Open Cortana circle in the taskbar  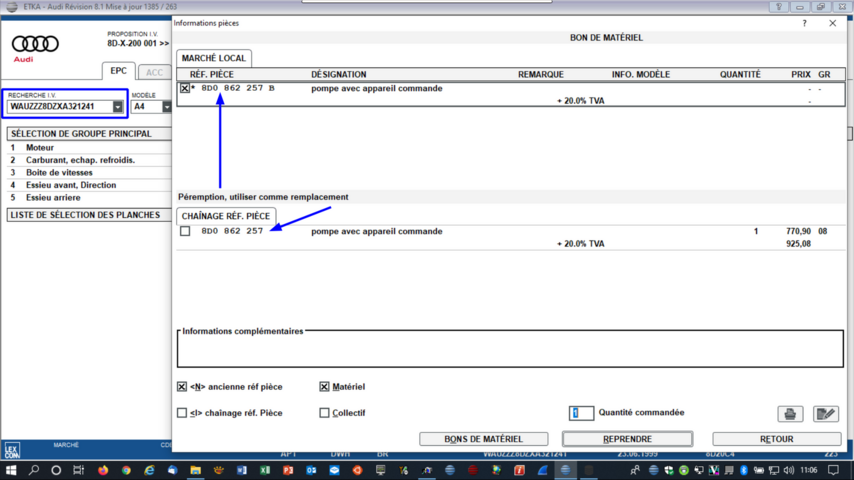click(56, 470)
